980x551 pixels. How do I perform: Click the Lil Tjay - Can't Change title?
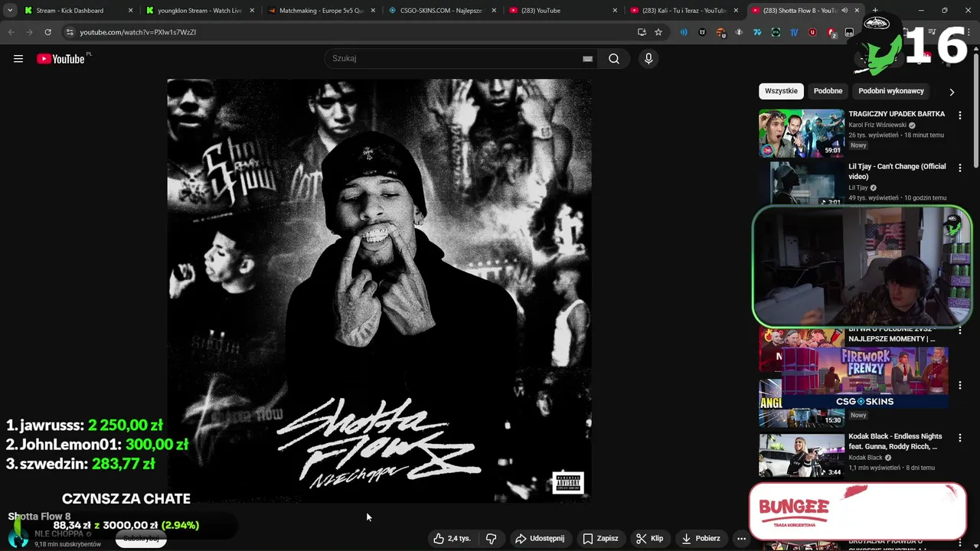(897, 171)
